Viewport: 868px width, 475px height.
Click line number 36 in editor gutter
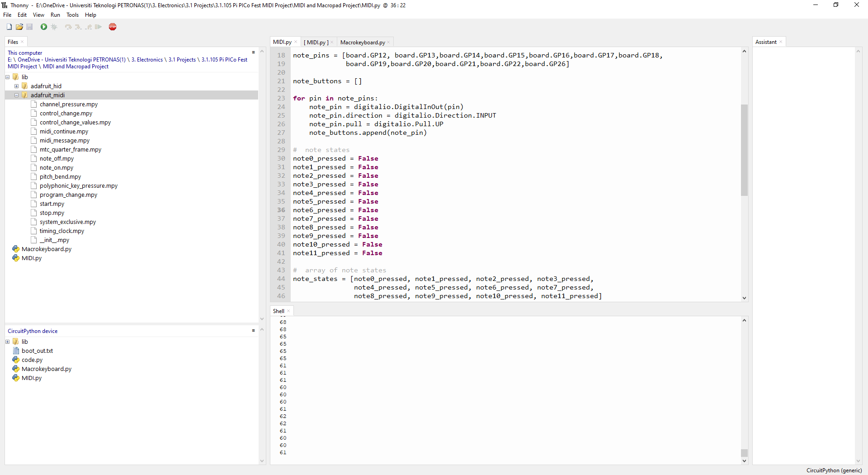(281, 210)
